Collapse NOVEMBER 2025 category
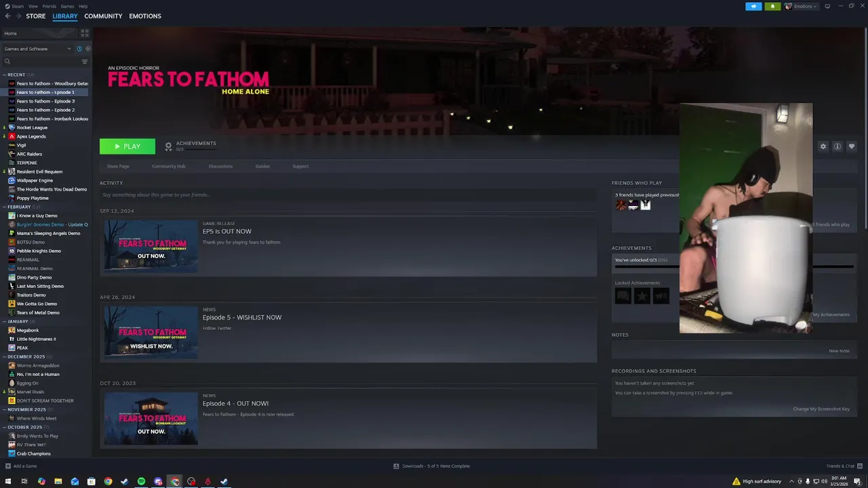This screenshot has height=488, width=868. tap(5, 409)
